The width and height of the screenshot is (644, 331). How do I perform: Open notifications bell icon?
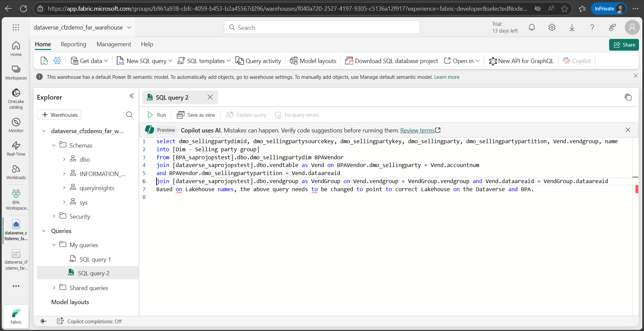point(532,27)
